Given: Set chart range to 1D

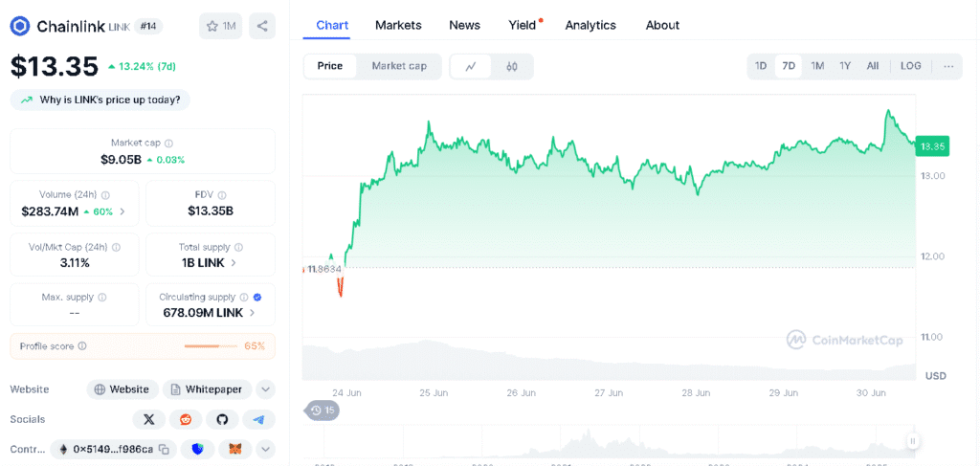Looking at the screenshot, I should 761,66.
